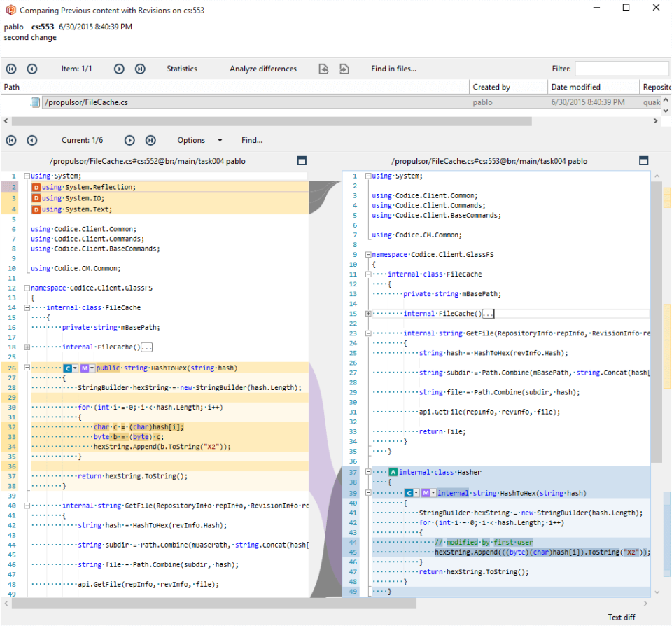This screenshot has width=672, height=626.
Task: Jump to last difference in diff toolbar
Action: [150, 140]
